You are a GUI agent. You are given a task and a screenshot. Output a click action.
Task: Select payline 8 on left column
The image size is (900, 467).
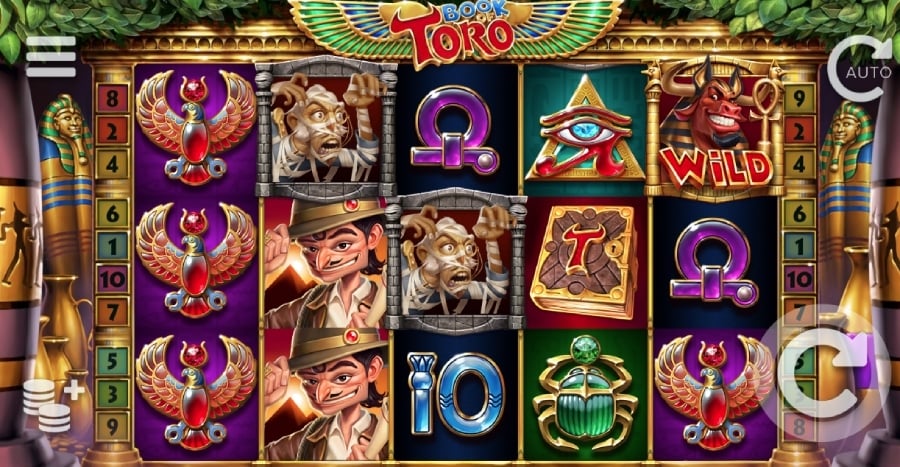click(112, 99)
